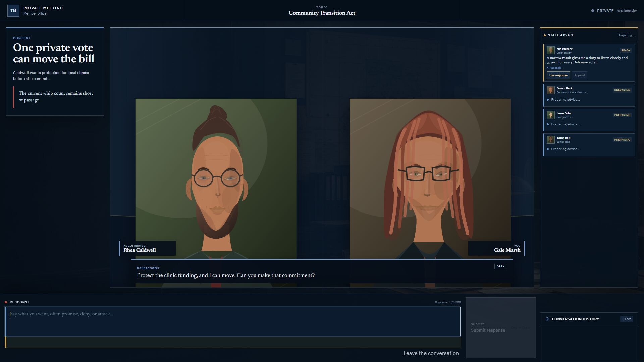
Task: Click the 'Community Transition Act' topic title
Action: click(322, 13)
